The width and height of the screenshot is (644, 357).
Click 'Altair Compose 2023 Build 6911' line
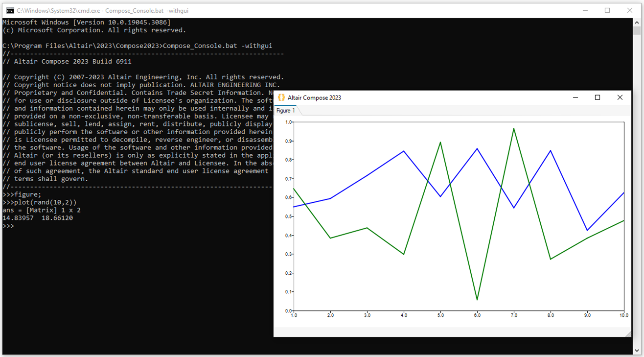coord(67,61)
